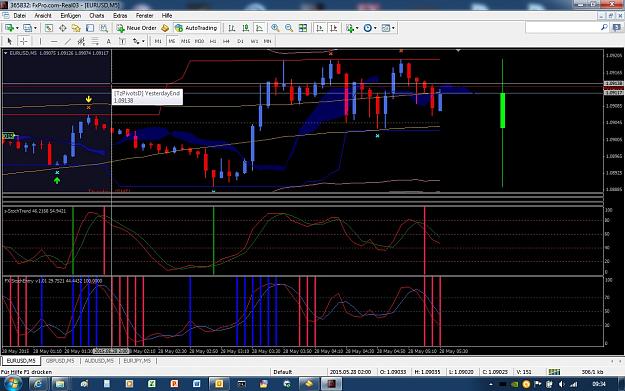The height and width of the screenshot is (391, 625).
Task: Open the Hilfe menu
Action: pyautogui.click(x=167, y=16)
